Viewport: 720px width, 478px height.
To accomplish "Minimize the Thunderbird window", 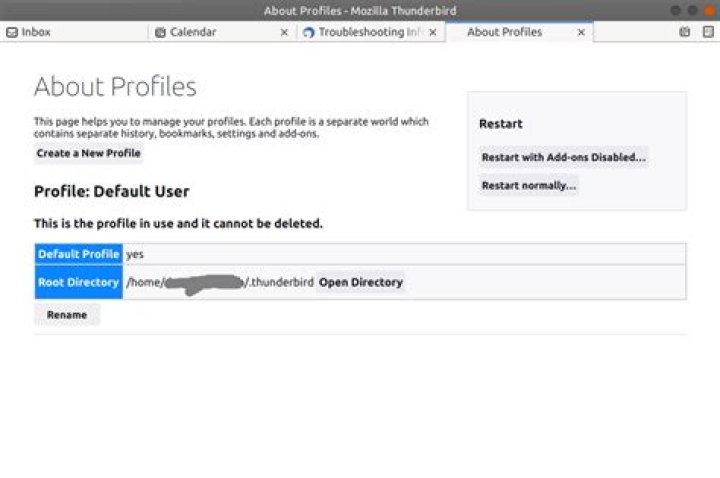I will (x=675, y=11).
